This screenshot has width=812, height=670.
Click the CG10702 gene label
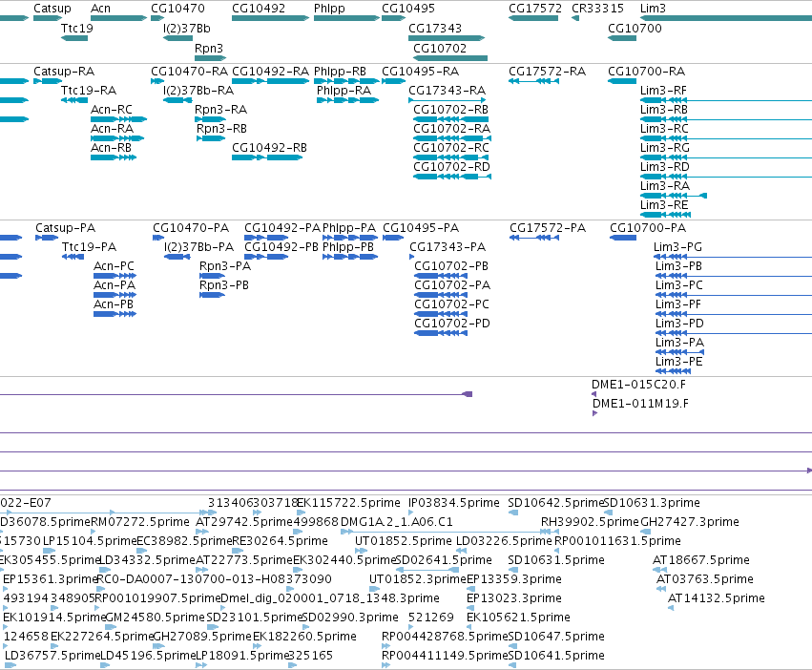(x=440, y=48)
